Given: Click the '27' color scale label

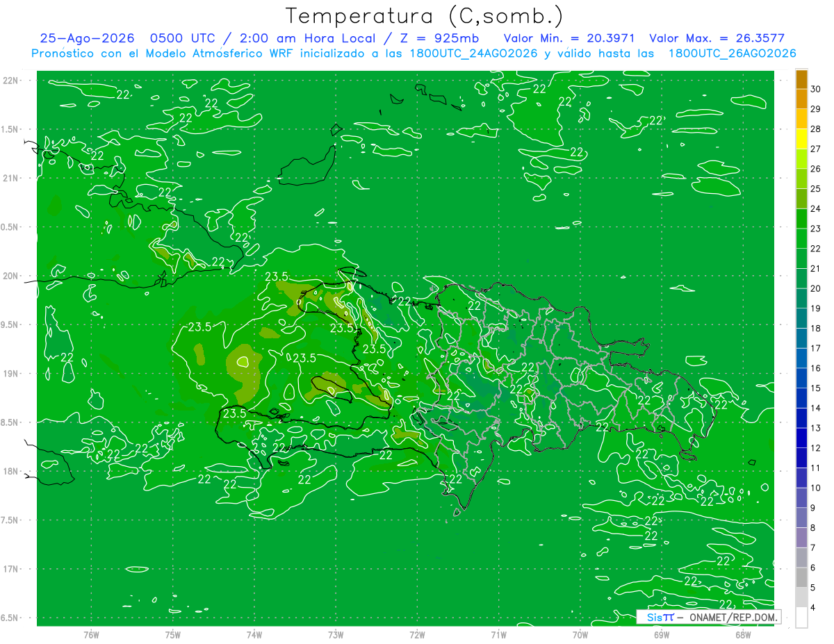Looking at the screenshot, I should pyautogui.click(x=816, y=149).
